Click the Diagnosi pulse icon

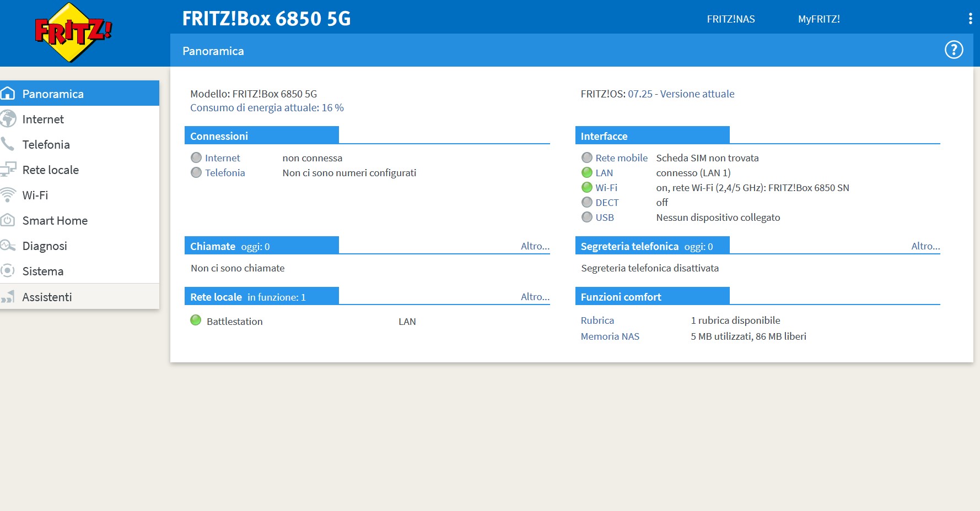point(7,245)
